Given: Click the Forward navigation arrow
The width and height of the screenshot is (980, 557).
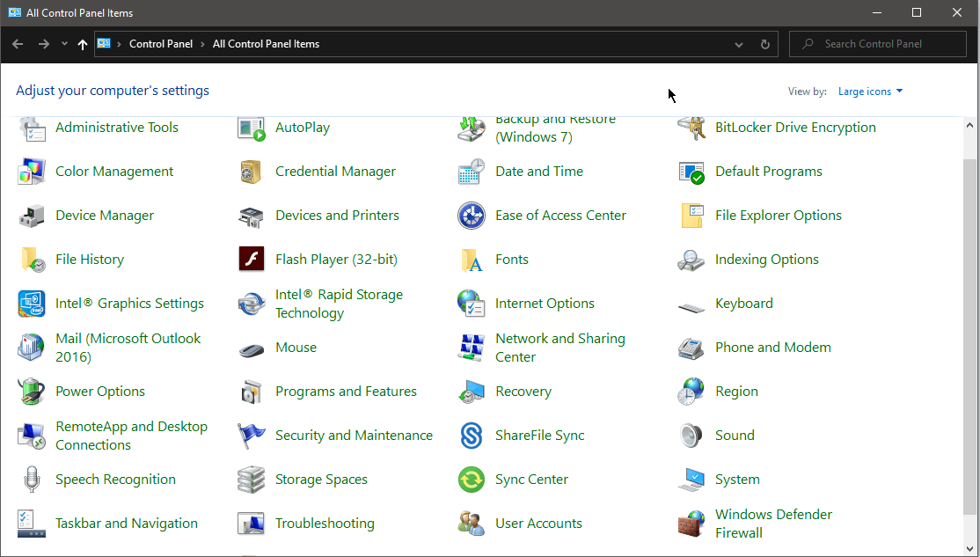Looking at the screenshot, I should (43, 44).
